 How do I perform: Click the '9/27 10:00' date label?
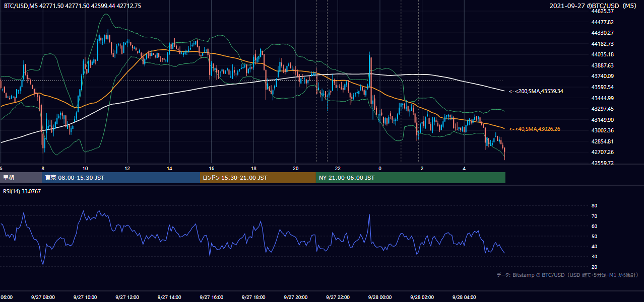point(85,297)
